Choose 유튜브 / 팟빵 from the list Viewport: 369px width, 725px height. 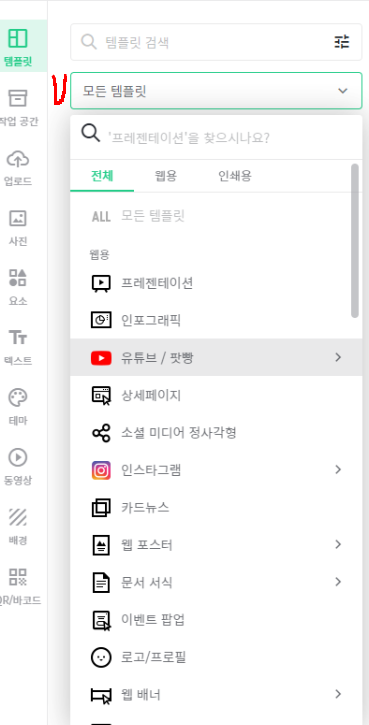pyautogui.click(x=216, y=357)
